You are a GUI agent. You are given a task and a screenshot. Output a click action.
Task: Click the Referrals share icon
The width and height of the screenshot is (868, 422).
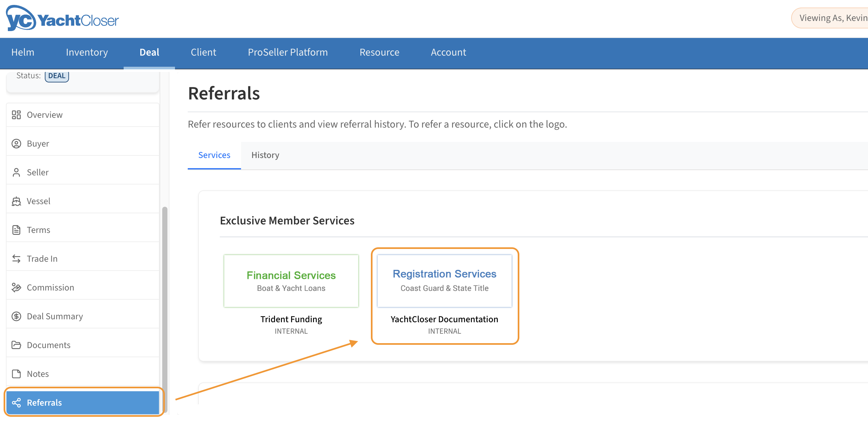click(x=16, y=403)
